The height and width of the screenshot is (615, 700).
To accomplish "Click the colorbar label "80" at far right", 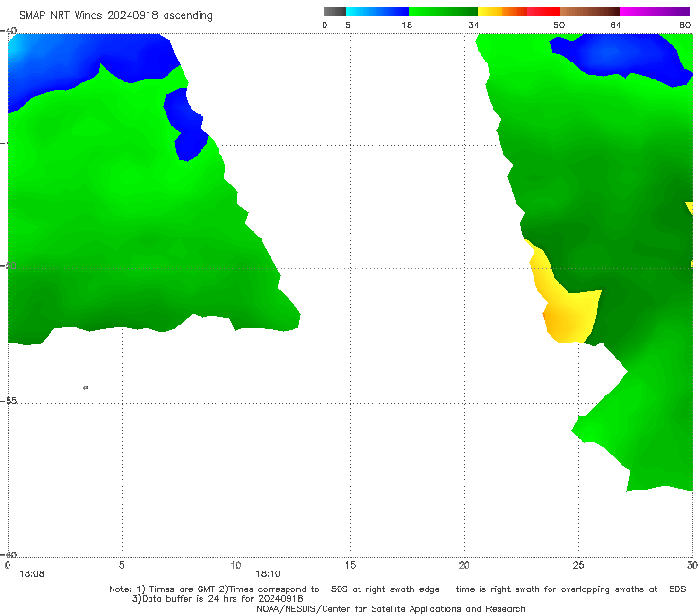I will [685, 26].
